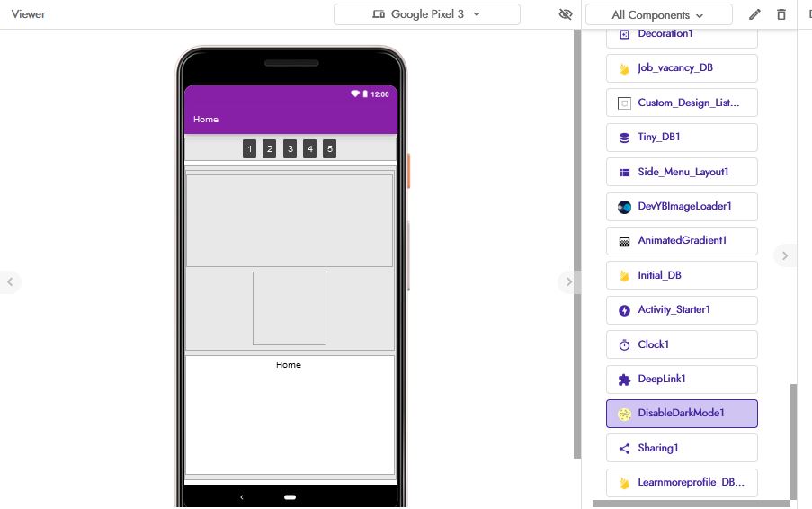The image size is (812, 509).
Task: Select Tiny_DB1 component
Action: [682, 138]
